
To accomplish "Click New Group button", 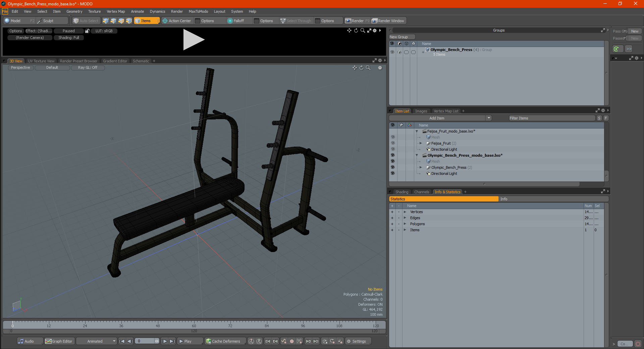I will [x=402, y=37].
